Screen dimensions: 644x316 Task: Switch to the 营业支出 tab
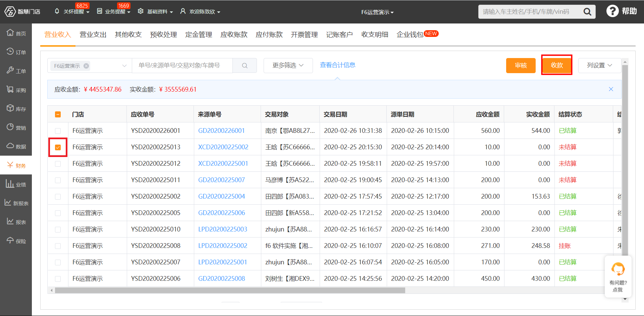[x=93, y=35]
